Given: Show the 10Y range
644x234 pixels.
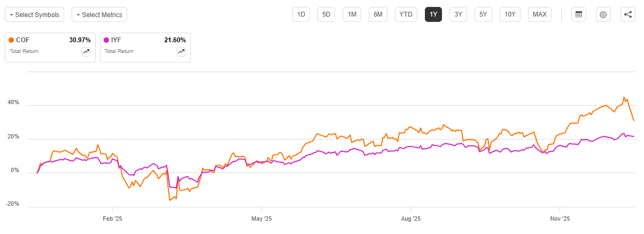Looking at the screenshot, I should tap(510, 14).
